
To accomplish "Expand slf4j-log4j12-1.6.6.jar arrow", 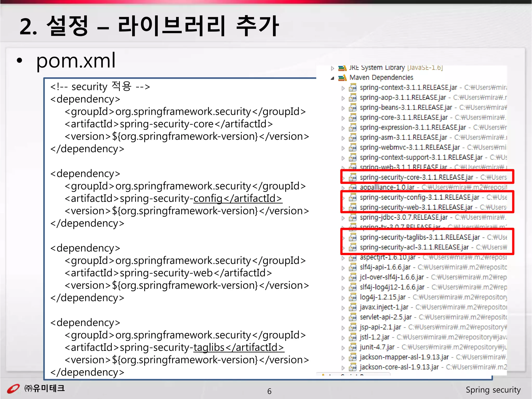I will click(x=343, y=288).
